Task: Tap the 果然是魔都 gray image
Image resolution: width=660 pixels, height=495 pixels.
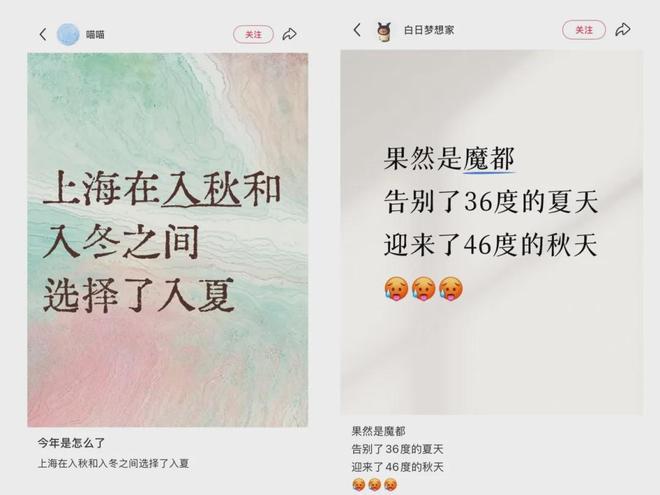Action: [x=492, y=232]
